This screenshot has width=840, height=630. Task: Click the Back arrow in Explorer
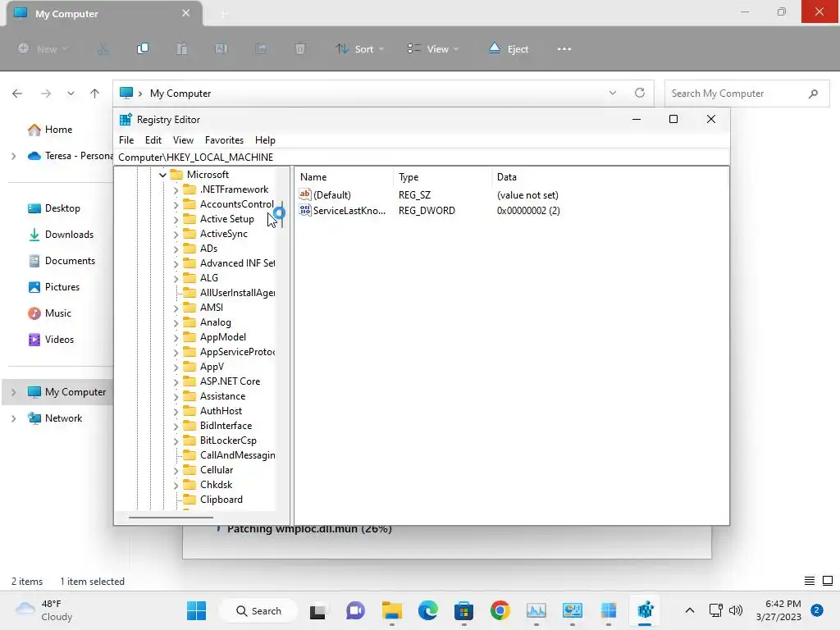[x=17, y=94]
